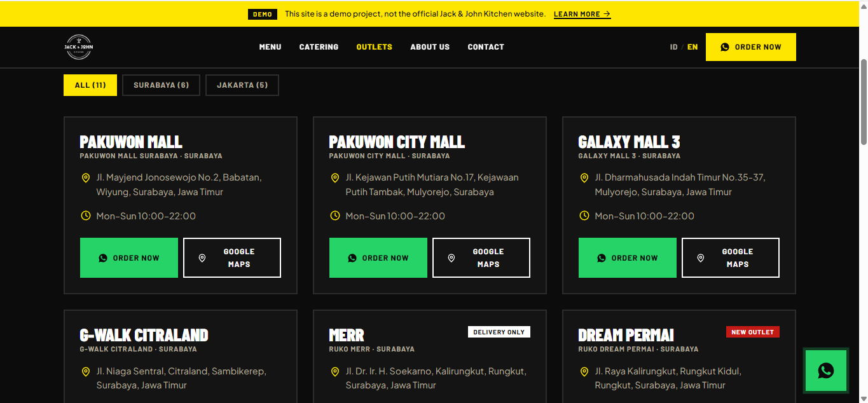Click the page vertical scrollbar thumb
The image size is (868, 403).
[x=864, y=102]
